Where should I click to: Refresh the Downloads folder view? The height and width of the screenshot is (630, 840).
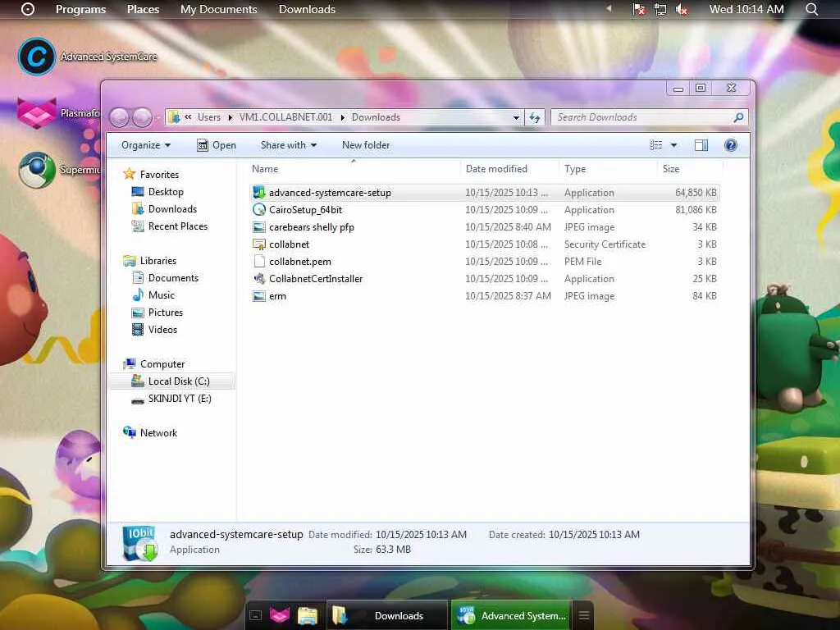point(535,117)
